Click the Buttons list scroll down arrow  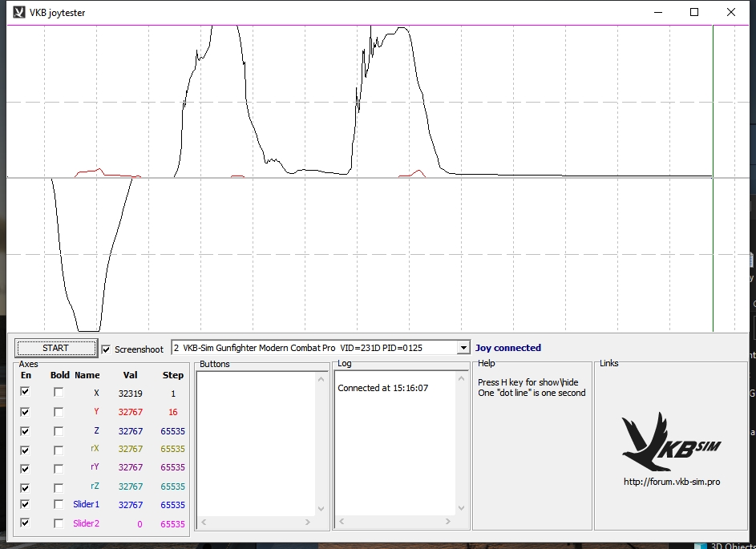(x=321, y=508)
